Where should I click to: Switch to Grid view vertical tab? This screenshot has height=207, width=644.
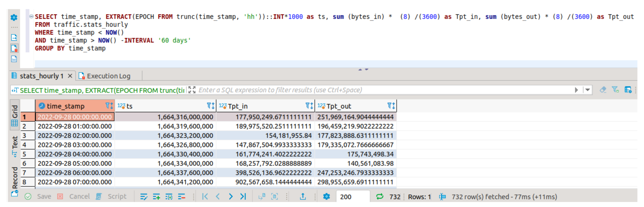(15, 115)
